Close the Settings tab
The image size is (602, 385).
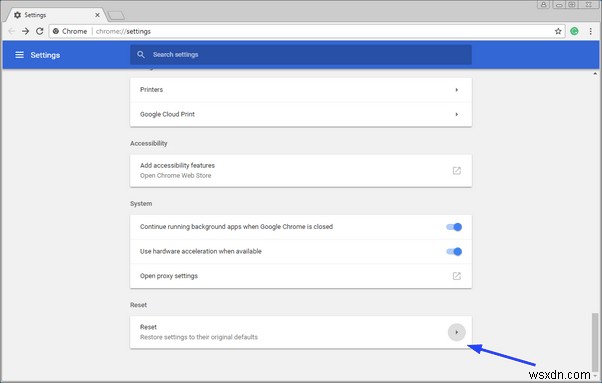pyautogui.click(x=97, y=15)
